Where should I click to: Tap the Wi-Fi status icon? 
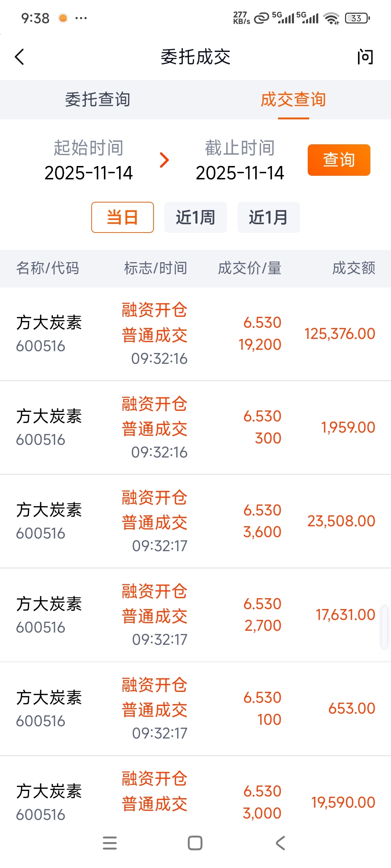331,18
